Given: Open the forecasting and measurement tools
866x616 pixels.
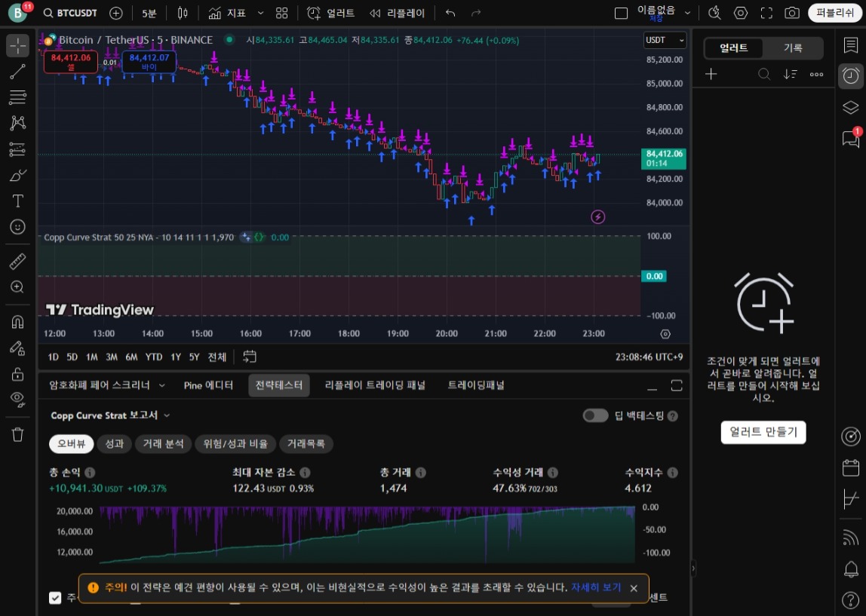Looking at the screenshot, I should pos(17,149).
